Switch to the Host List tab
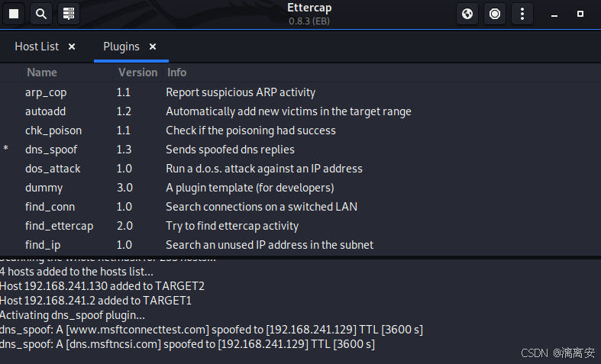Viewport: 601px width, 364px height. tap(37, 47)
